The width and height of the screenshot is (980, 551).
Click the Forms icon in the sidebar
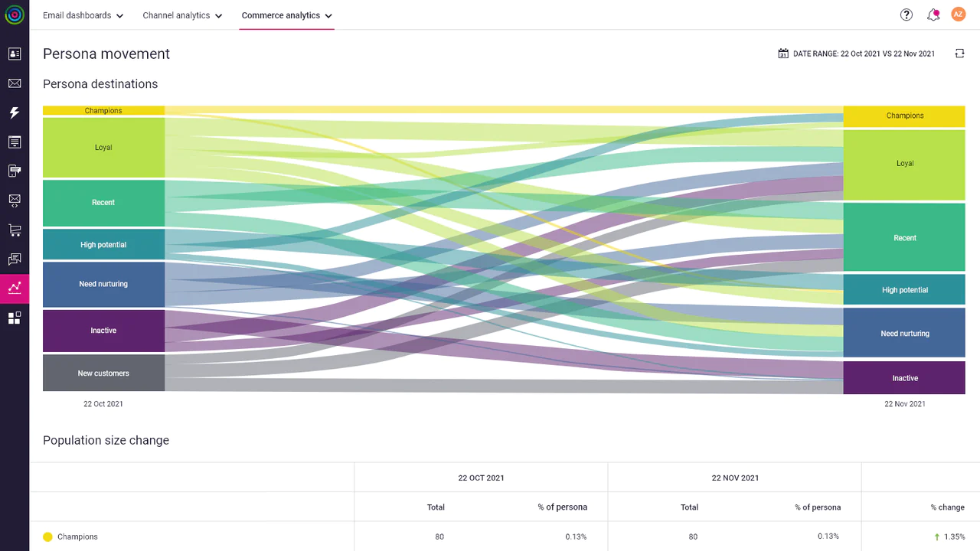(x=15, y=142)
